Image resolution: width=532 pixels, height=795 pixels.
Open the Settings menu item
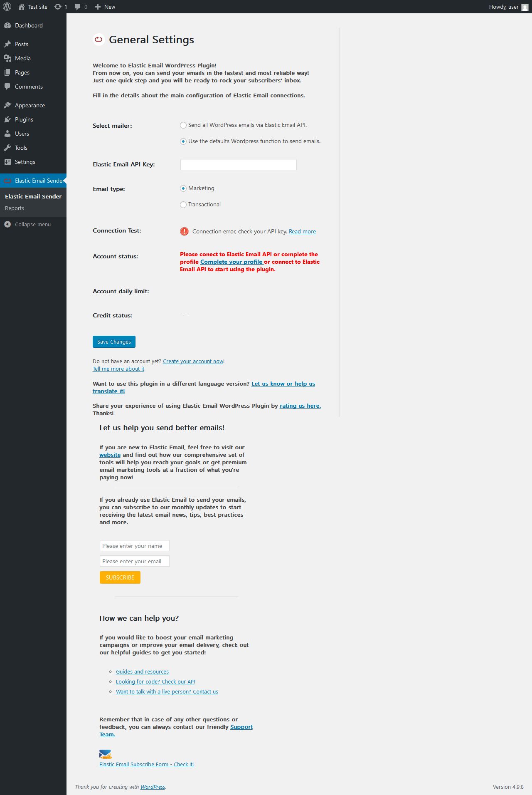33,162
